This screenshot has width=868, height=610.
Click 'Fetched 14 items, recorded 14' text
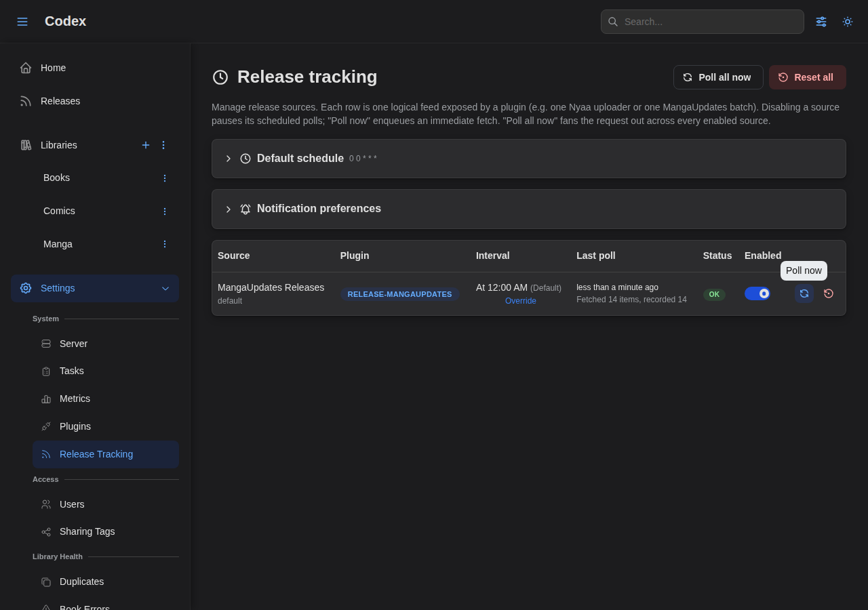pyautogui.click(x=631, y=300)
